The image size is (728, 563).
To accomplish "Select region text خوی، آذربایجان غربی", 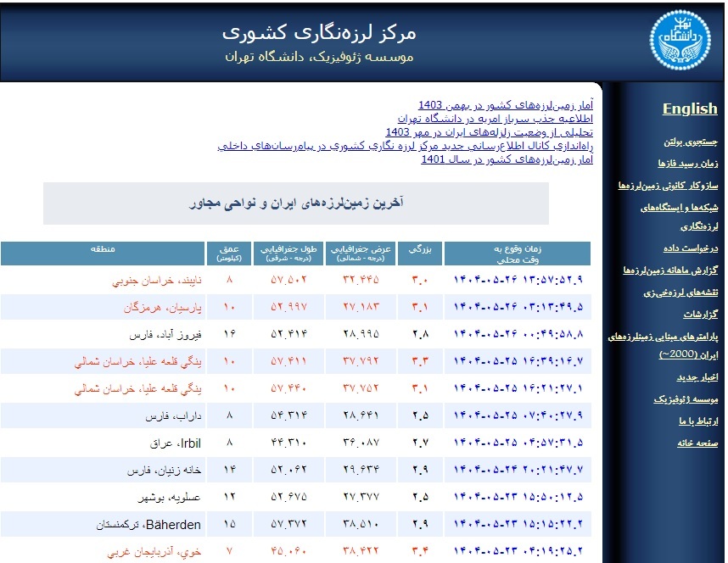I will 154,552.
